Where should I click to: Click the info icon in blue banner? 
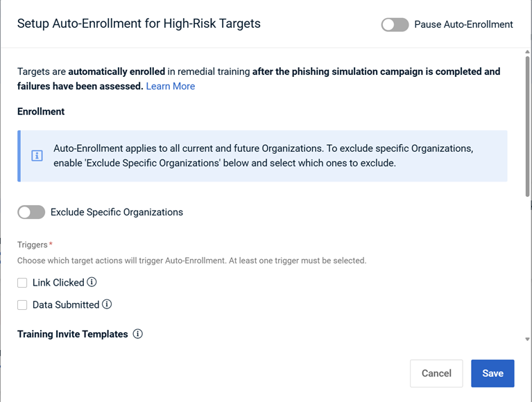37,156
